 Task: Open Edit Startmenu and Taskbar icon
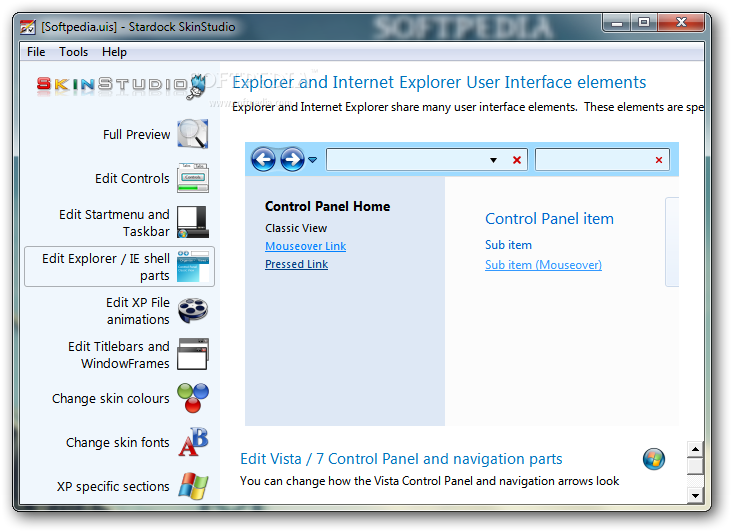point(193,222)
